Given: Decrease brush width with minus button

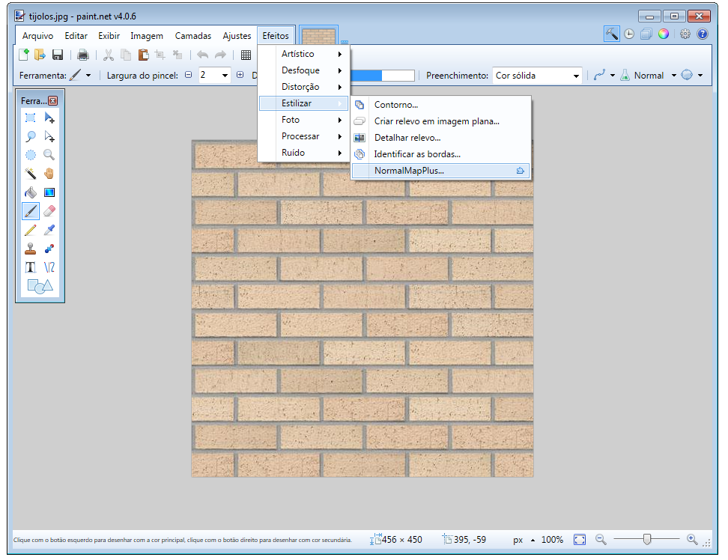Looking at the screenshot, I should [x=189, y=75].
